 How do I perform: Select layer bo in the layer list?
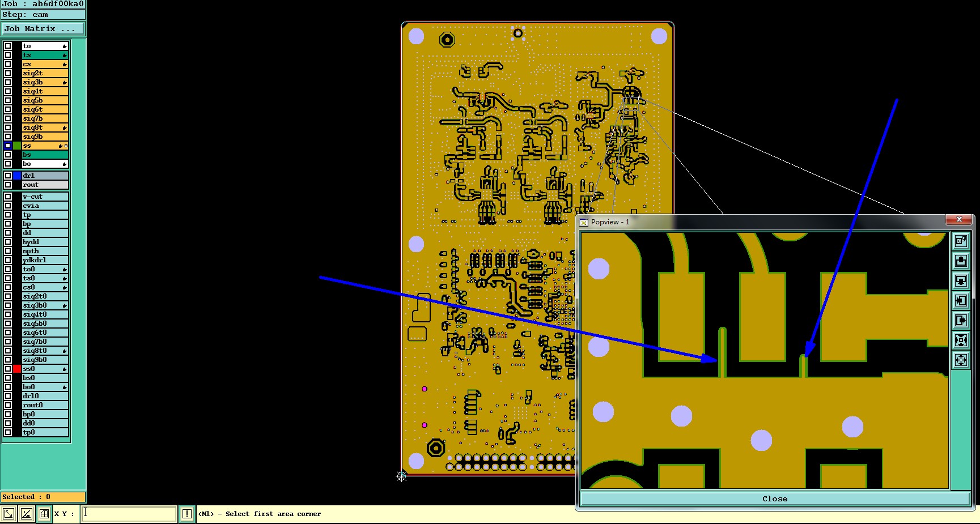coord(45,164)
